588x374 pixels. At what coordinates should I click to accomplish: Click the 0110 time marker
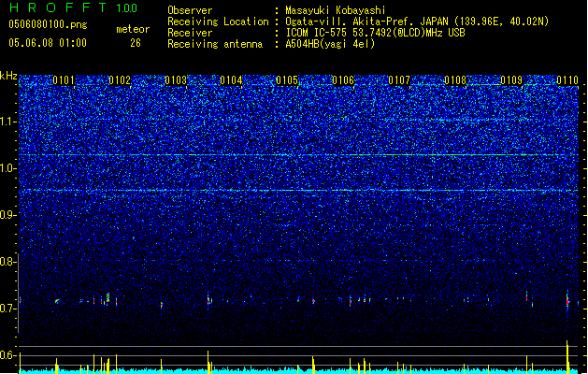(x=567, y=80)
